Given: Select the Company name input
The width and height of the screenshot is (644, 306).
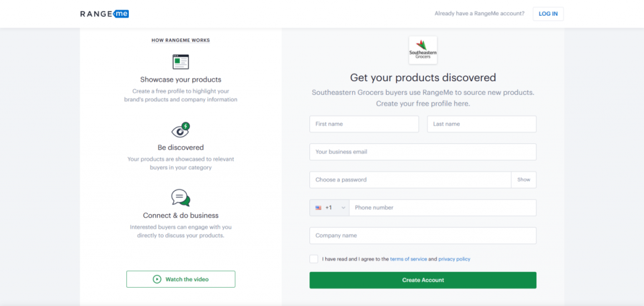Looking at the screenshot, I should pyautogui.click(x=423, y=236).
